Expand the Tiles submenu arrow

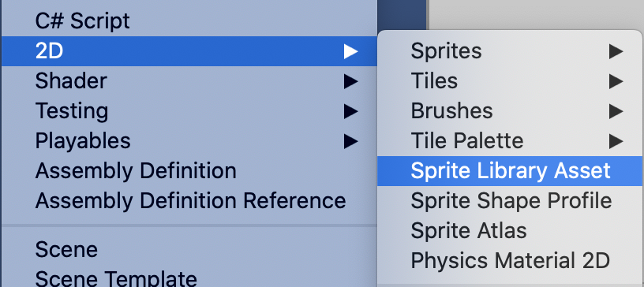[x=616, y=81]
